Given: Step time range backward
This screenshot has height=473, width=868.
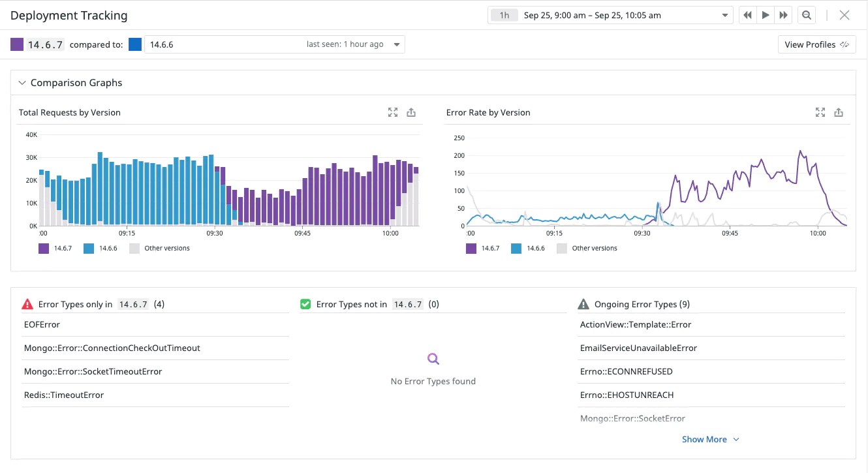Looking at the screenshot, I should pyautogui.click(x=747, y=14).
